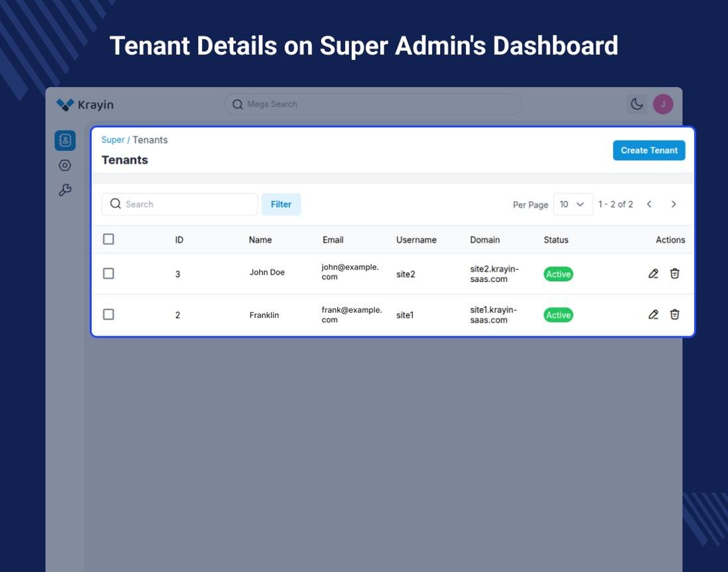The width and height of the screenshot is (728, 572).
Task: Open the Tenants sidebar icon
Action: click(65, 140)
